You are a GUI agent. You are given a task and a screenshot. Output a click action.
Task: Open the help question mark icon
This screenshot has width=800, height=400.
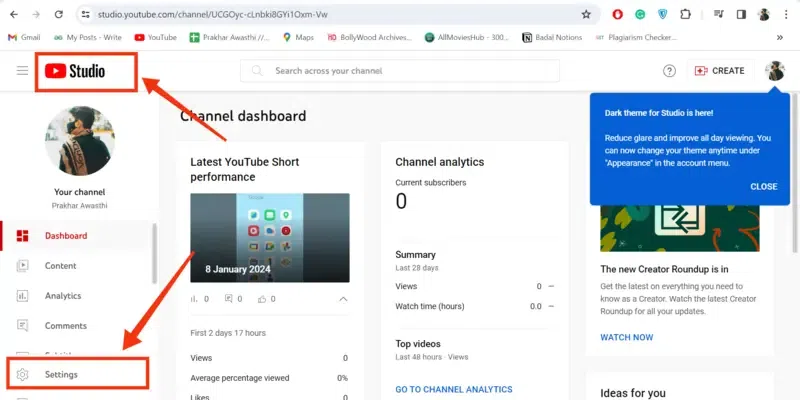coord(669,71)
